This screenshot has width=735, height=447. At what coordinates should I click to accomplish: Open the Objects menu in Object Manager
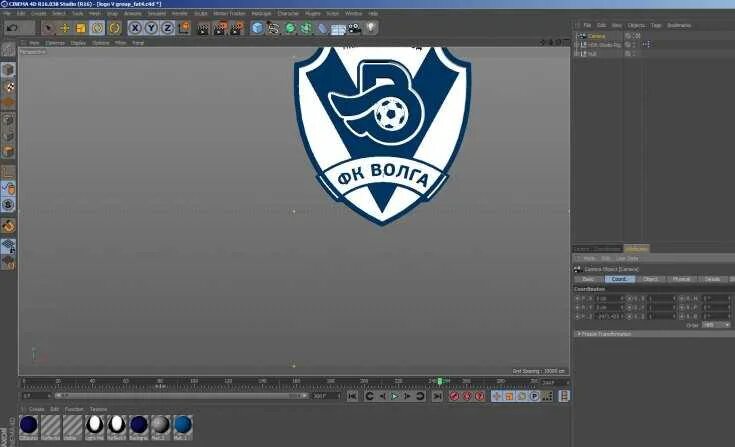coord(636,25)
